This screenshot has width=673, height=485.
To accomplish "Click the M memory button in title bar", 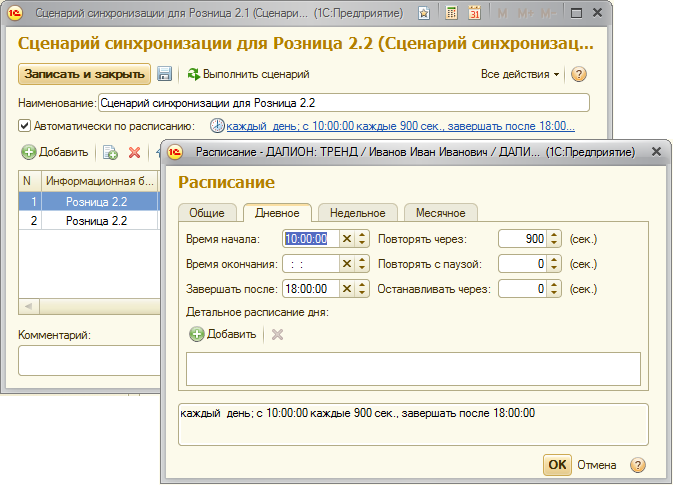I will 502,13.
